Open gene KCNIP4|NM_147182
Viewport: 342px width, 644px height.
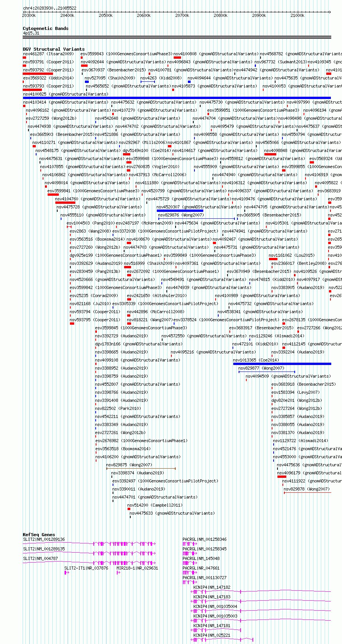[x=212, y=587]
